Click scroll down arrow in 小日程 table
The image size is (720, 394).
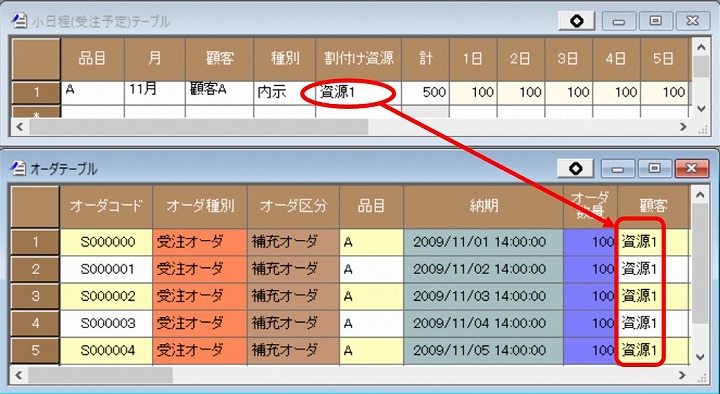click(x=701, y=109)
